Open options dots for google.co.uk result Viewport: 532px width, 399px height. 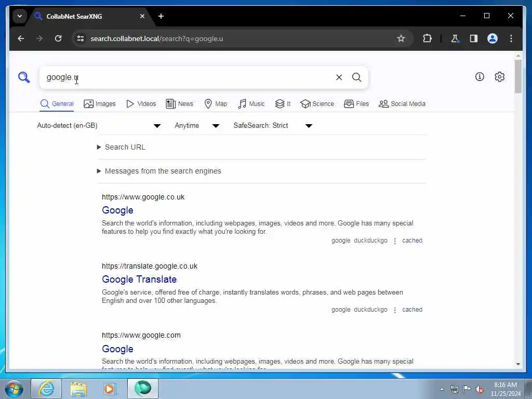[395, 241]
